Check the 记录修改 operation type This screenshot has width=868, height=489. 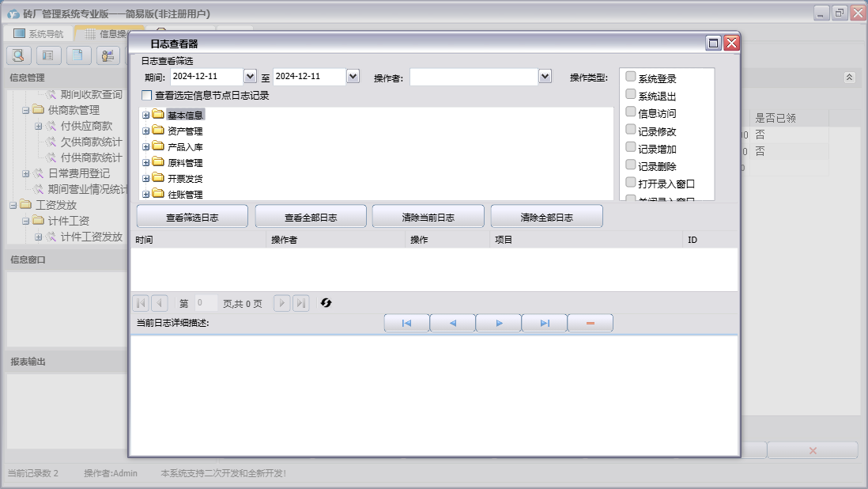[631, 129]
